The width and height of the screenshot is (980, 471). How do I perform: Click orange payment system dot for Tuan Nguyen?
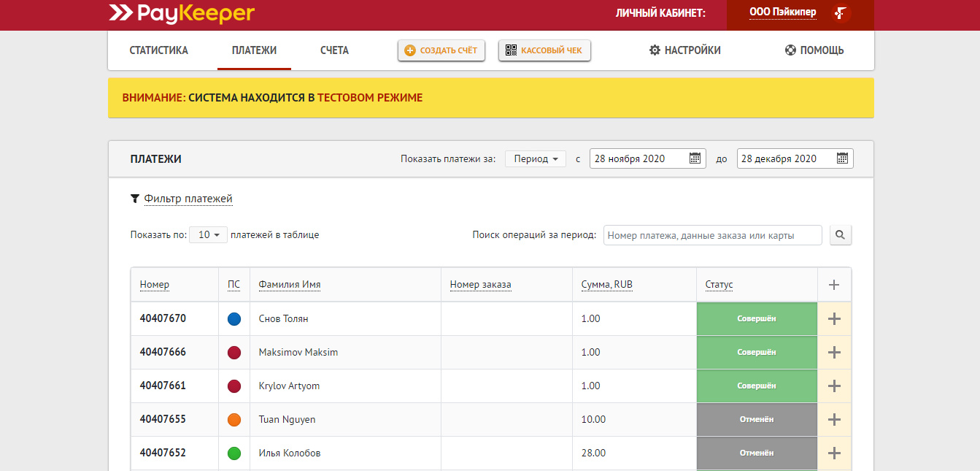tap(234, 420)
